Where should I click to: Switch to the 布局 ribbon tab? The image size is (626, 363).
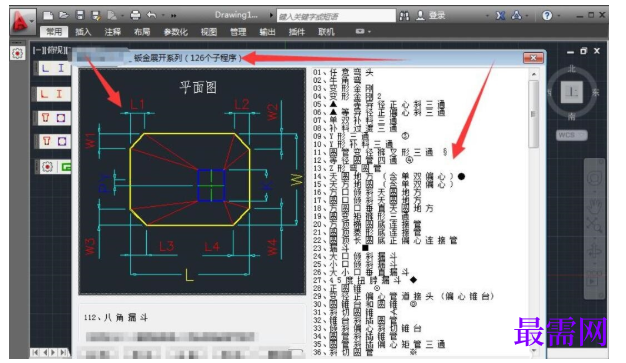click(x=142, y=32)
